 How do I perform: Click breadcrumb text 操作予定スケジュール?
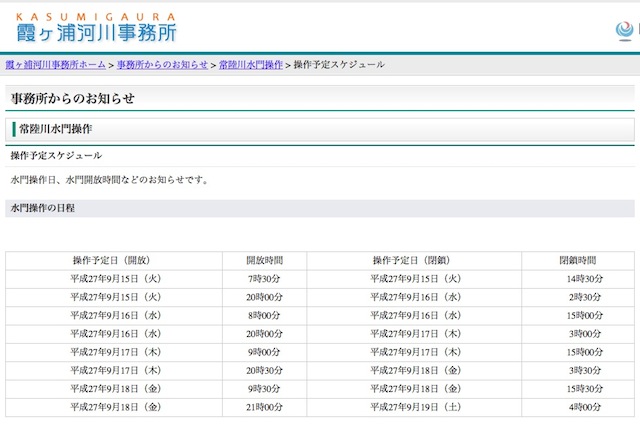point(339,64)
